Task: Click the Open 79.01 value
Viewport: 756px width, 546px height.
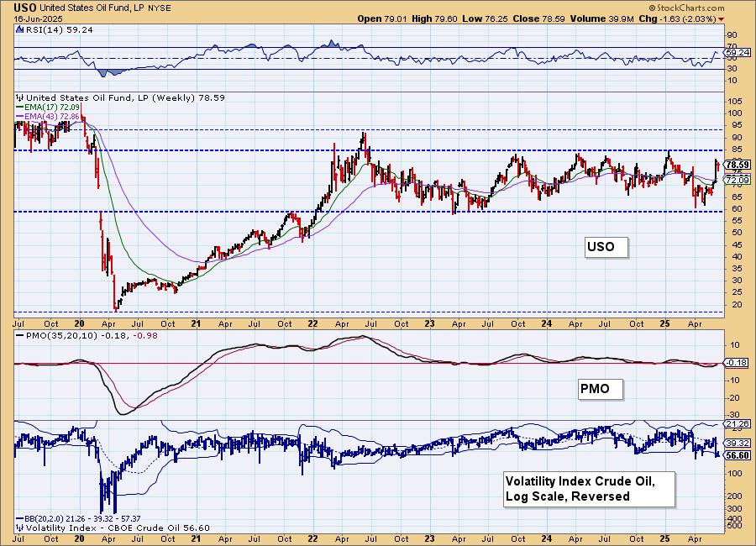Action: (382, 18)
